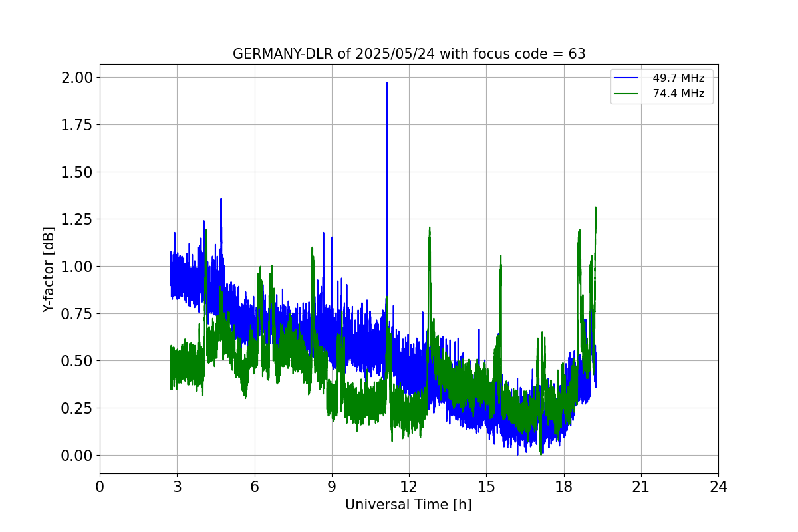The width and height of the screenshot is (798, 532).
Task: Click the x-axis tick label "21"
Action: 641,487
